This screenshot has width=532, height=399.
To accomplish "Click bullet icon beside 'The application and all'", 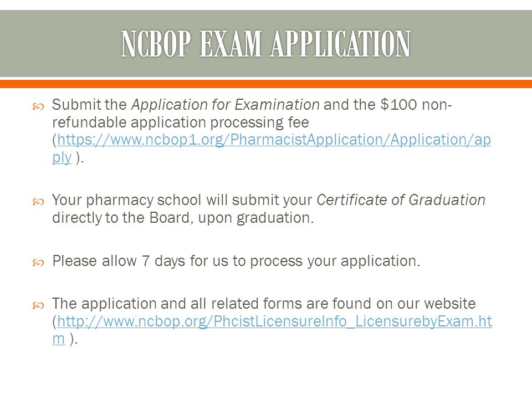I will (x=38, y=306).
